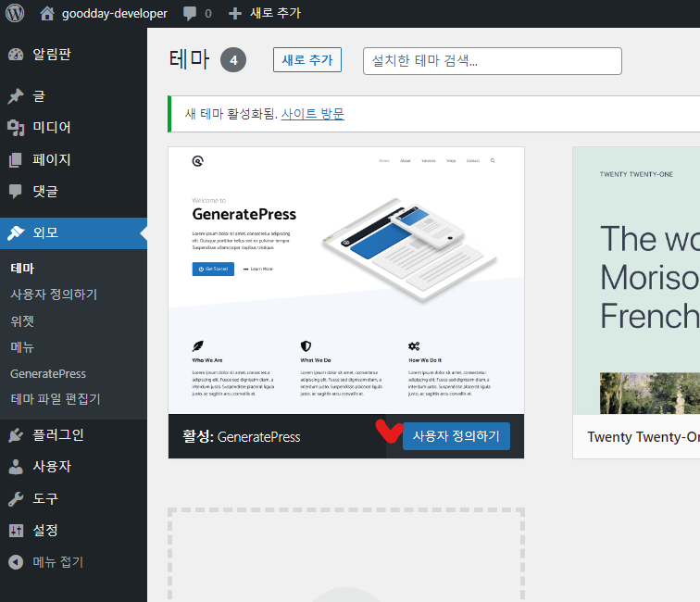Screen dimensions: 700x602
Task: Click the pushpin icon next to 글
Action: tap(16, 96)
